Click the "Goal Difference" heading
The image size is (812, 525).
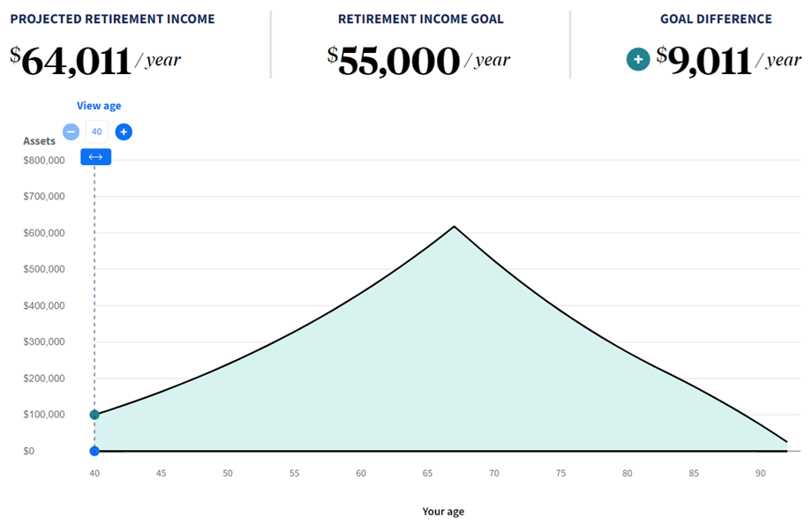coord(716,19)
